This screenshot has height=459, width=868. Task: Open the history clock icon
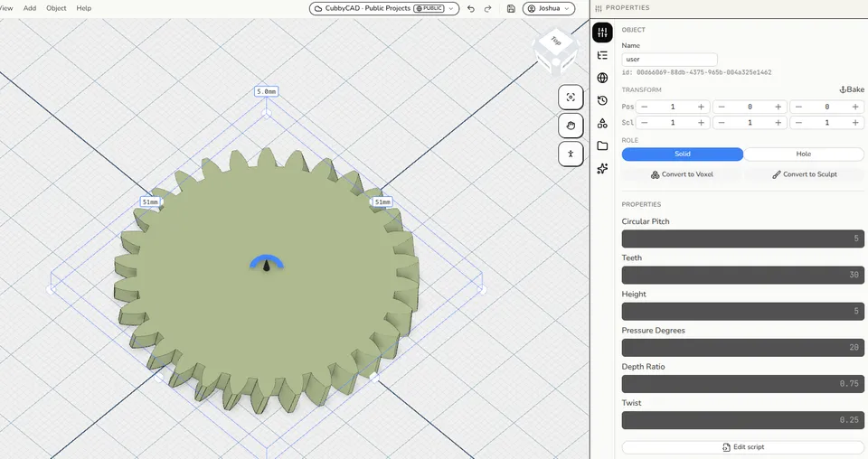tap(602, 100)
